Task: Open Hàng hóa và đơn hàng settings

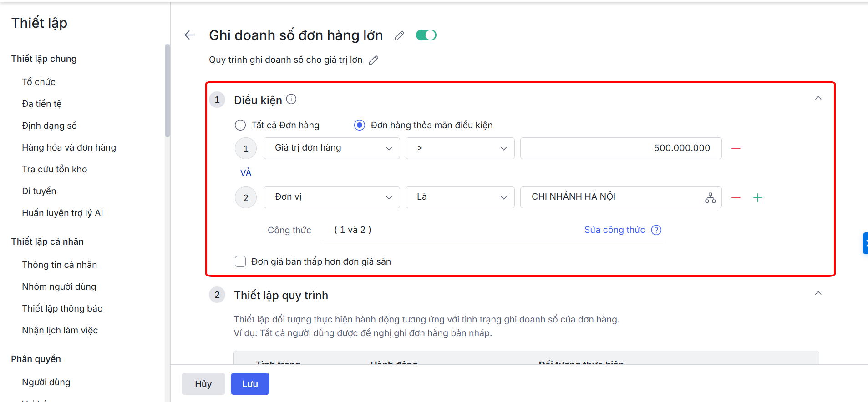Action: point(69,147)
